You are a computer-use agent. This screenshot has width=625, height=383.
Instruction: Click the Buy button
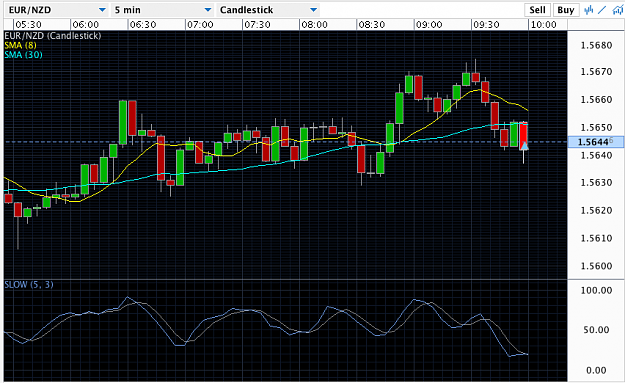[566, 10]
